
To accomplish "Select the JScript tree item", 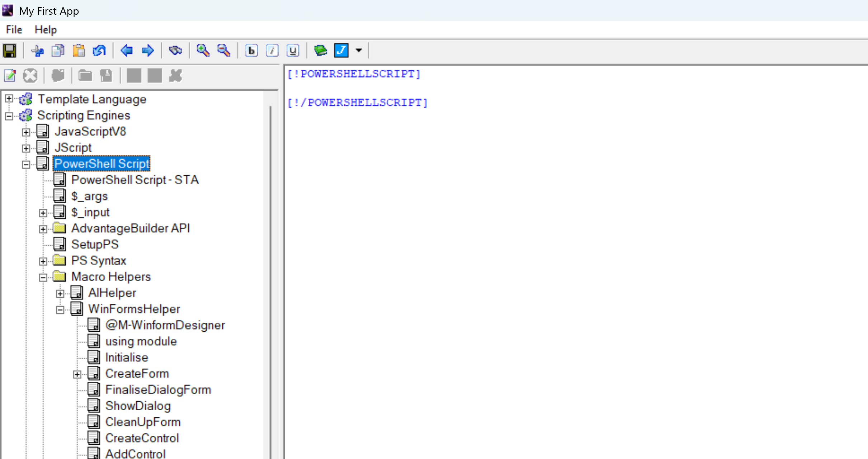I will 73,148.
